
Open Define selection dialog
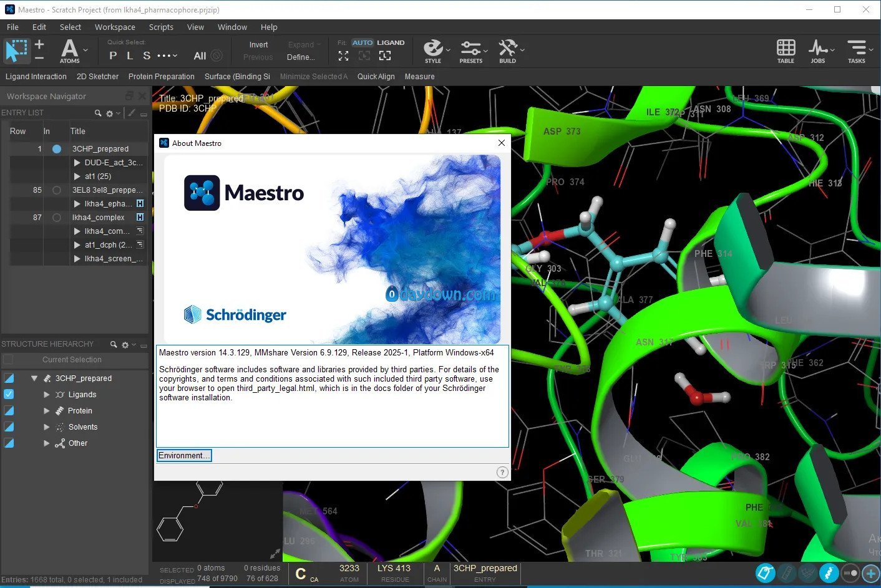[x=301, y=57]
